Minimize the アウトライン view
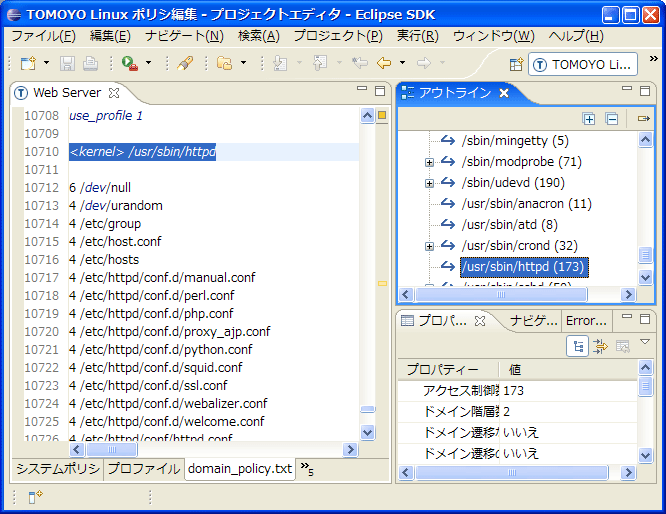The width and height of the screenshot is (666, 514). pos(627,89)
